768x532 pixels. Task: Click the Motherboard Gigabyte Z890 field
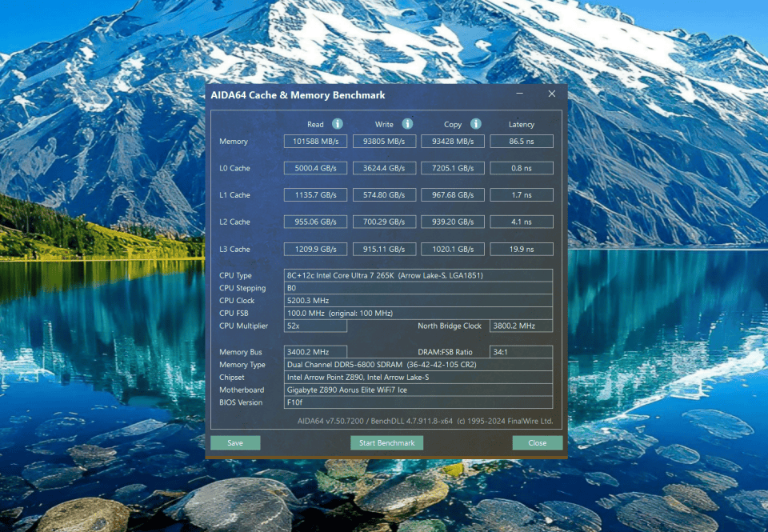click(418, 390)
